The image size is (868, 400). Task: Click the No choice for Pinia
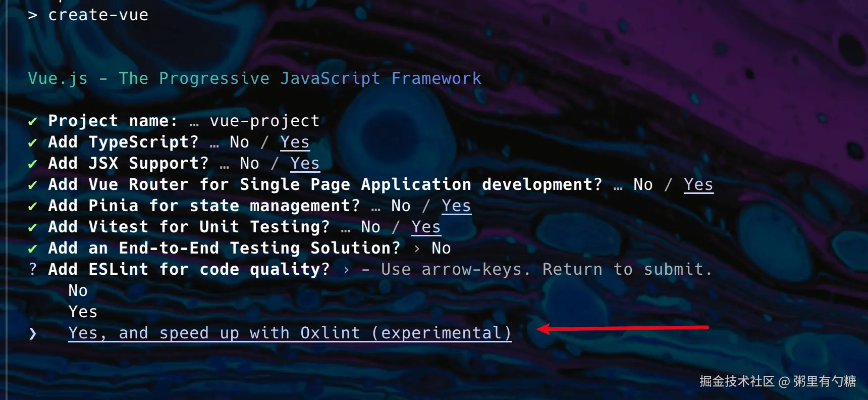click(x=401, y=206)
